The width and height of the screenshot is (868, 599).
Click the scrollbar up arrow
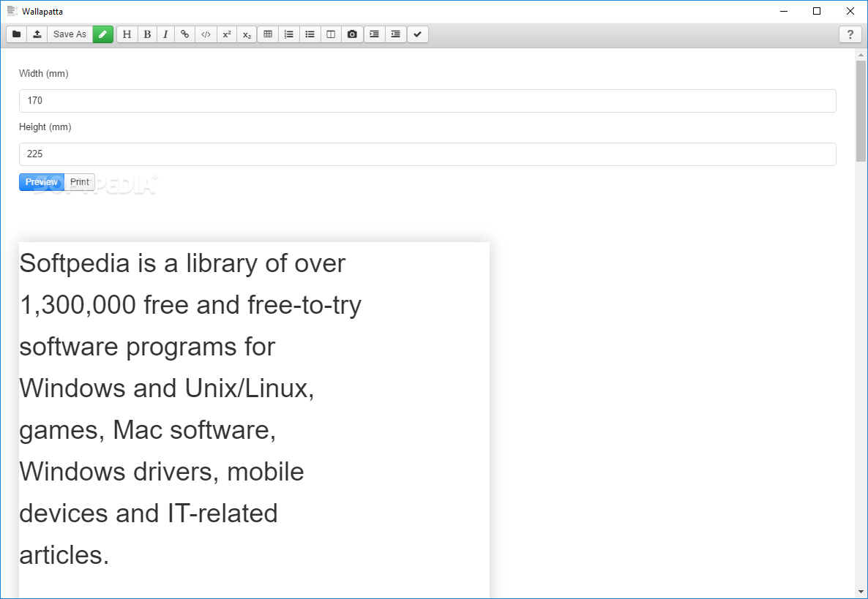861,55
